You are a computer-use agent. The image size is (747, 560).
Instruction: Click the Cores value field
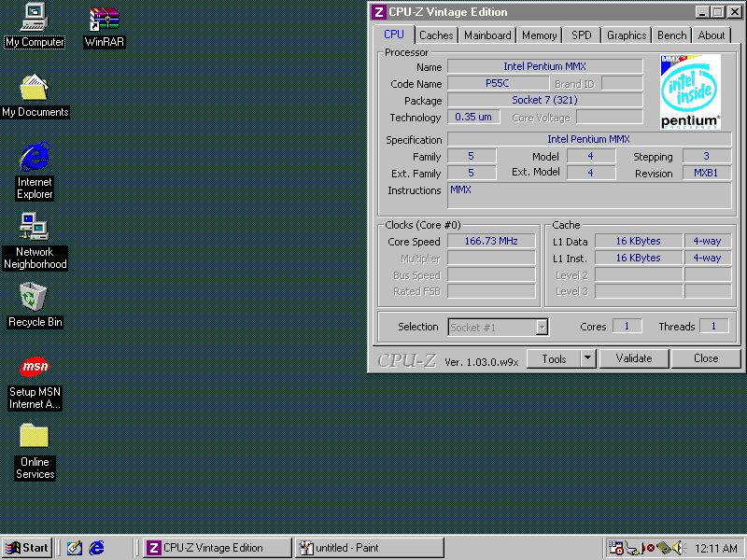(627, 326)
